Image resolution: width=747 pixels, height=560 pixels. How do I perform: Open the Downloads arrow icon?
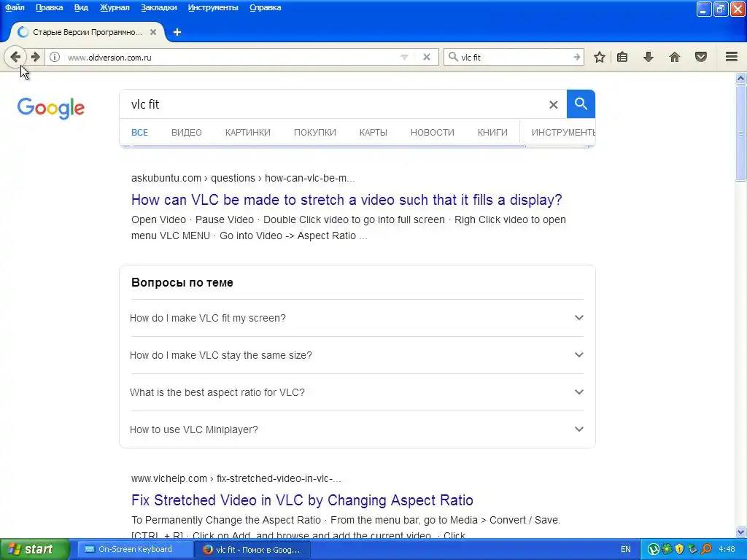pyautogui.click(x=649, y=57)
